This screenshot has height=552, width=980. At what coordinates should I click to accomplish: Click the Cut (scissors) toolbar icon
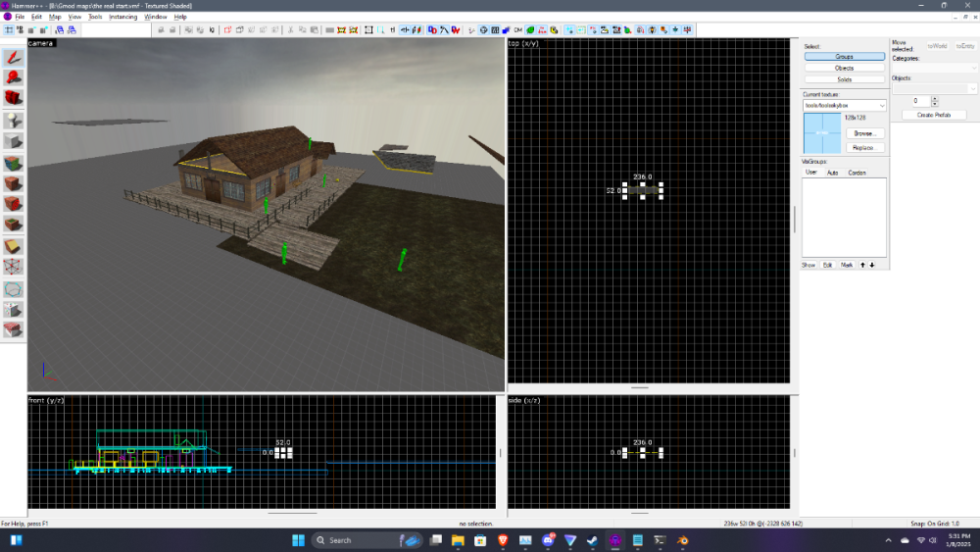(290, 30)
